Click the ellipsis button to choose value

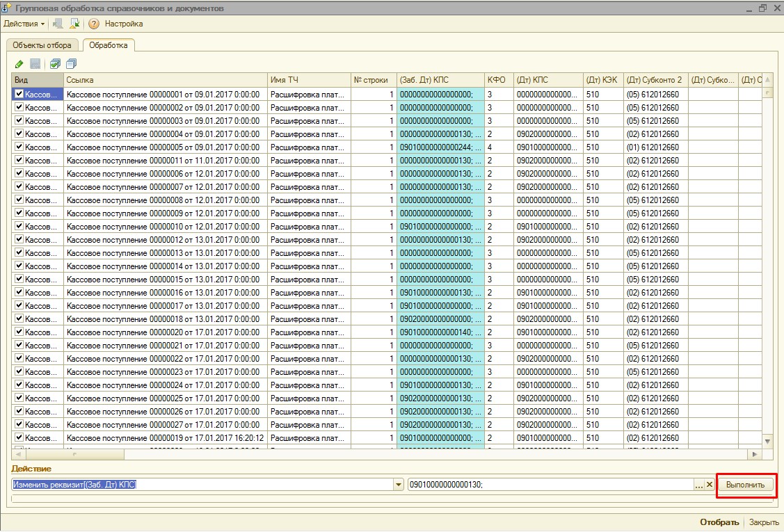pos(699,485)
